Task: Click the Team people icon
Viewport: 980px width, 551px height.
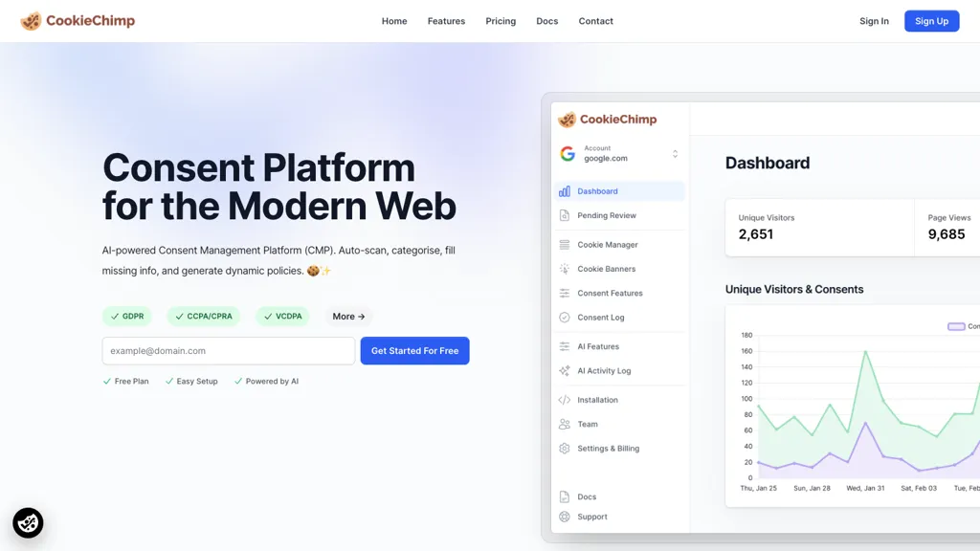Action: [565, 424]
